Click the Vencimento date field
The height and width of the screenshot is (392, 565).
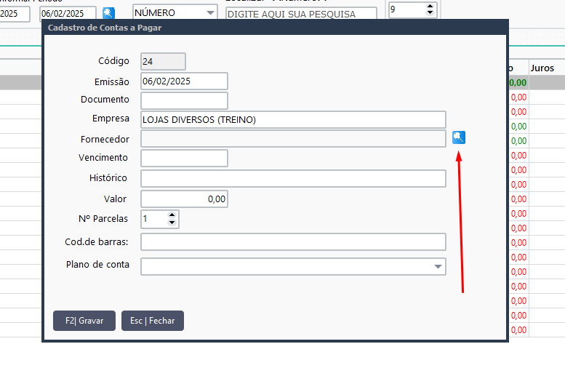pyautogui.click(x=184, y=158)
